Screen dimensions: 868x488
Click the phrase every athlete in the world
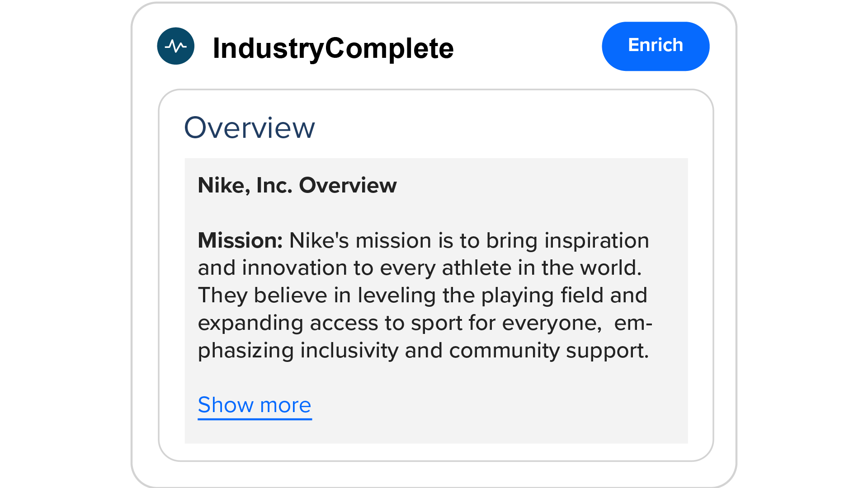[x=511, y=268]
